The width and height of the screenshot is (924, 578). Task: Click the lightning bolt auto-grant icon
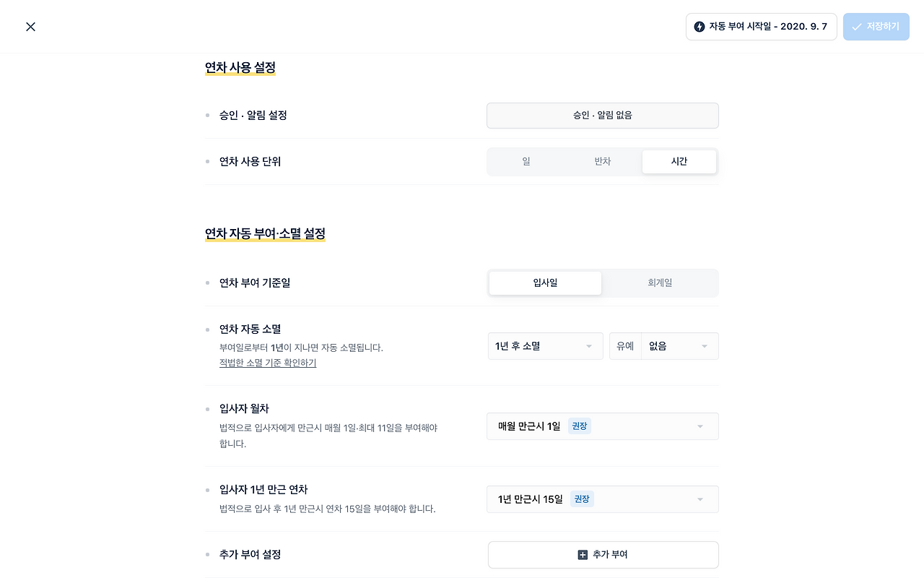[699, 27]
